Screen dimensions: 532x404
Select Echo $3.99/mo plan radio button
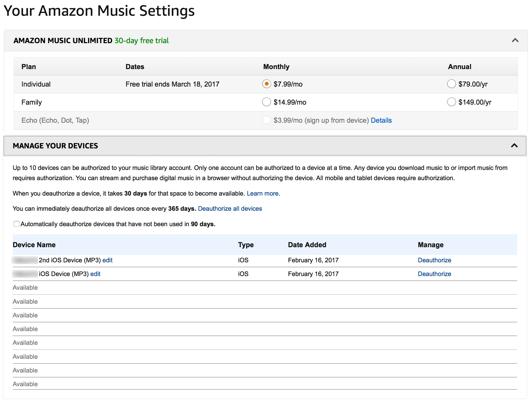266,120
